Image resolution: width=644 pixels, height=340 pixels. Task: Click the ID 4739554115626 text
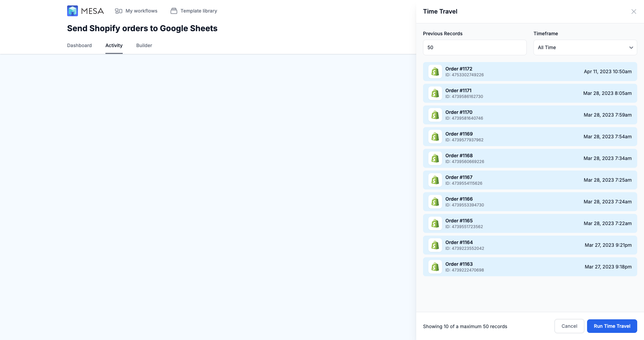click(x=464, y=183)
